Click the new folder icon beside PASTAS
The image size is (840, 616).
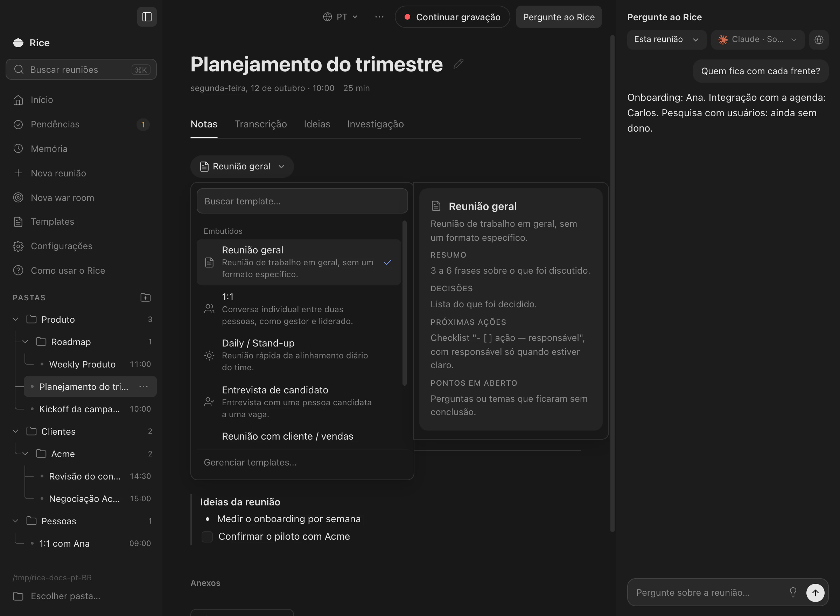click(x=145, y=297)
